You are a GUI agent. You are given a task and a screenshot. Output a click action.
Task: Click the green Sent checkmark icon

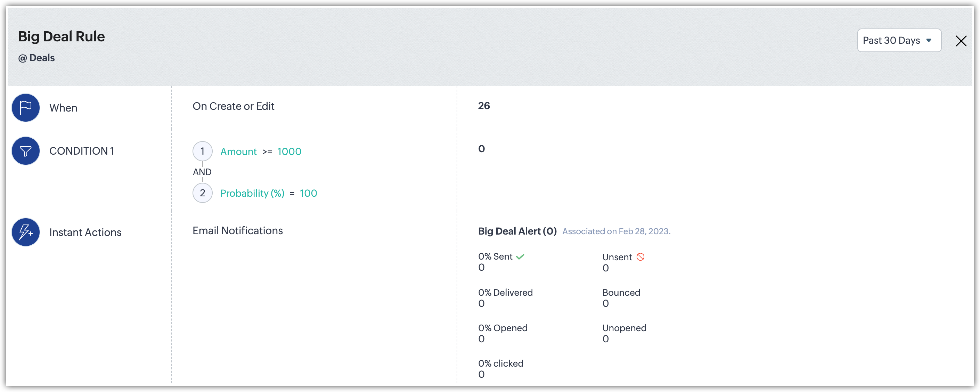coord(520,257)
